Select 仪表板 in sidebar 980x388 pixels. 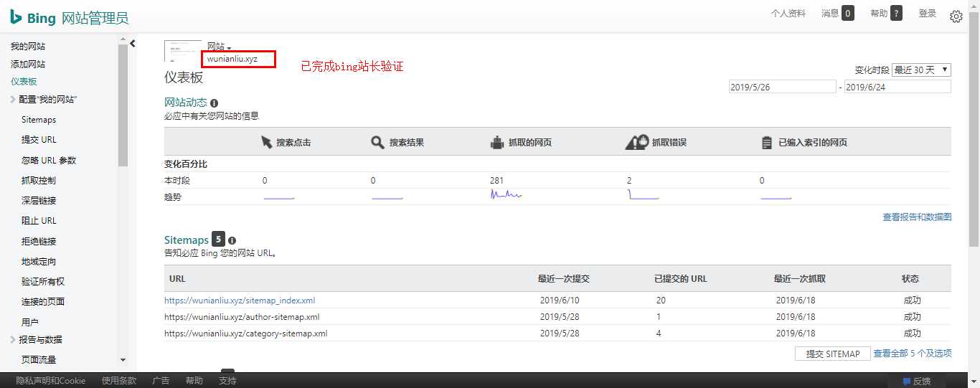pyautogui.click(x=24, y=82)
